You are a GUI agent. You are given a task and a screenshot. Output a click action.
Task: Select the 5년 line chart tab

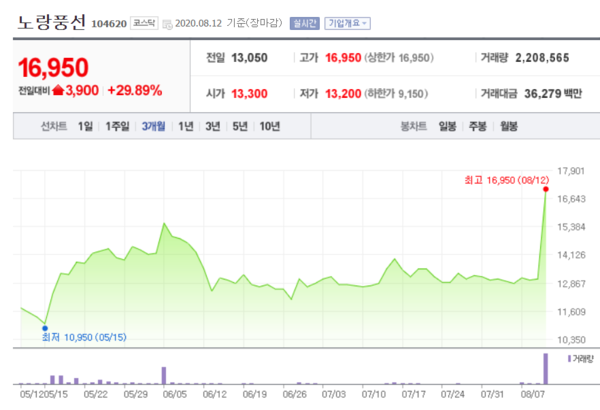click(240, 126)
